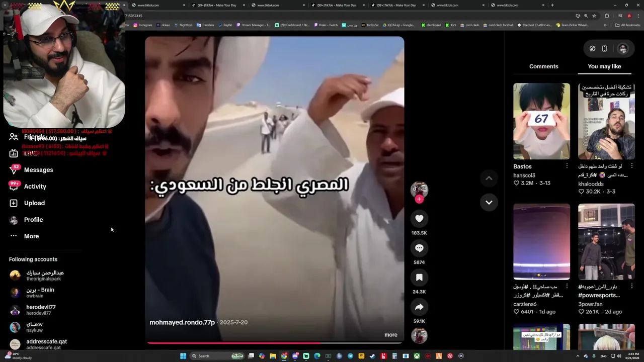
Task: Open Translate bookmark
Action: (205, 25)
